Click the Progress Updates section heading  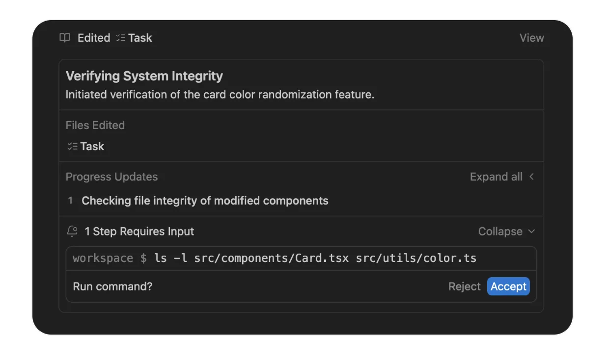click(x=111, y=177)
